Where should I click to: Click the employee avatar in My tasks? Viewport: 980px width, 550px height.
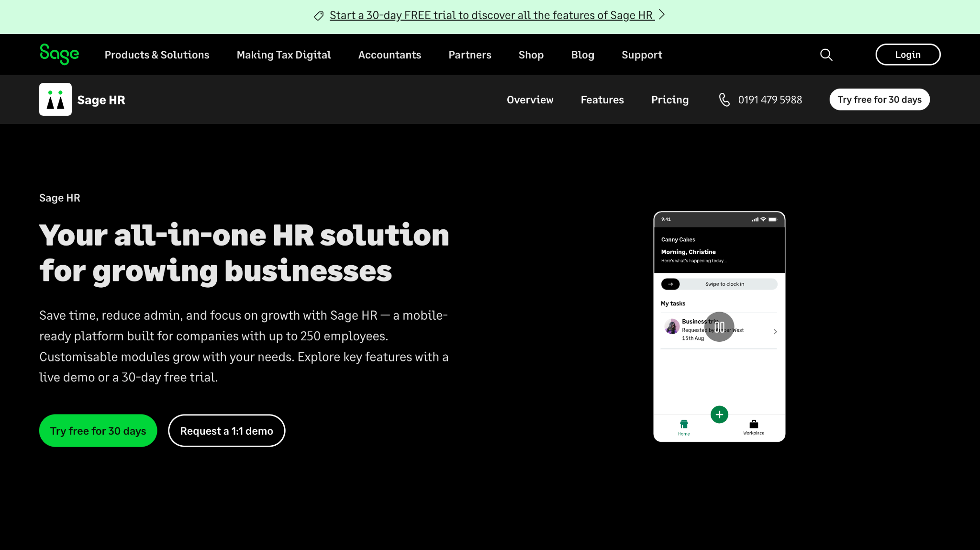coord(671,327)
